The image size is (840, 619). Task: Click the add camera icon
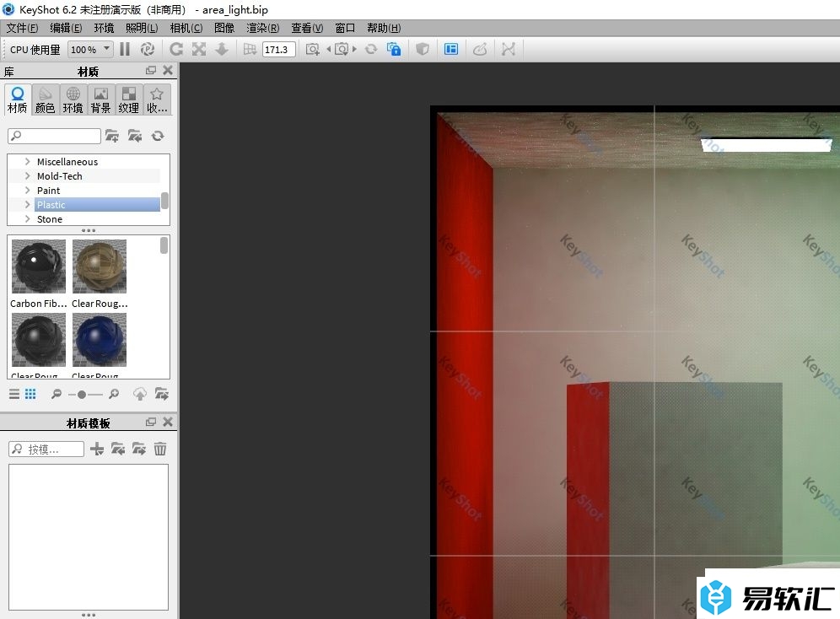coord(312,49)
